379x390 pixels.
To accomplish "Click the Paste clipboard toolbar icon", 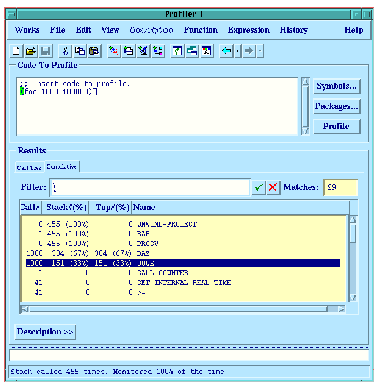I will click(95, 51).
